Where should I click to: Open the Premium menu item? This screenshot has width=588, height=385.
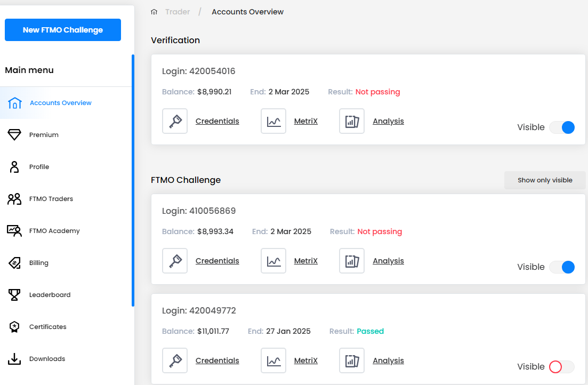66,135
